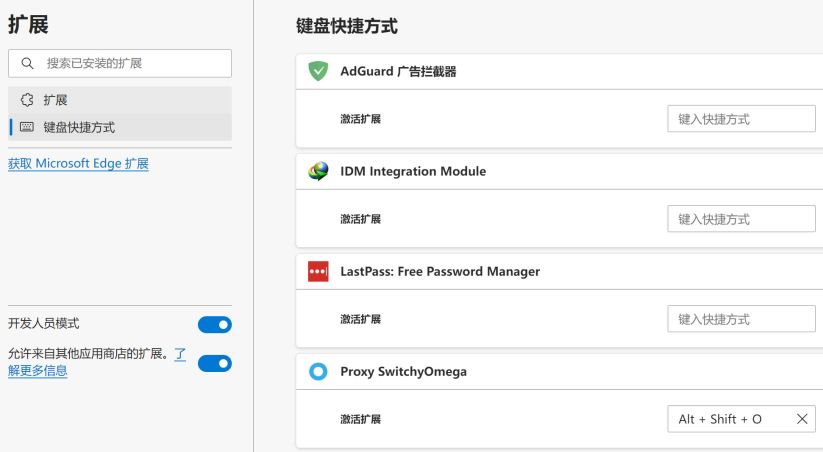Click the LastPass: Free Password Manager title
This screenshot has width=823, height=452.
[440, 271]
